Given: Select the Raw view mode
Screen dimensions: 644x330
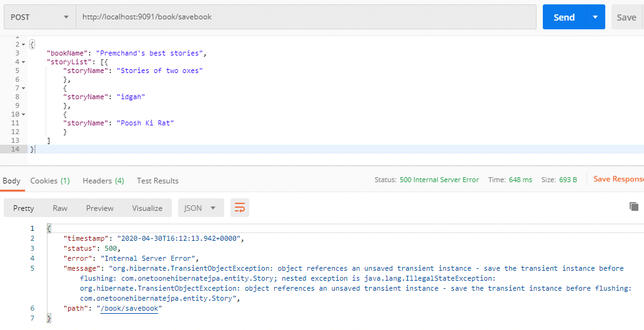Looking at the screenshot, I should (60, 208).
